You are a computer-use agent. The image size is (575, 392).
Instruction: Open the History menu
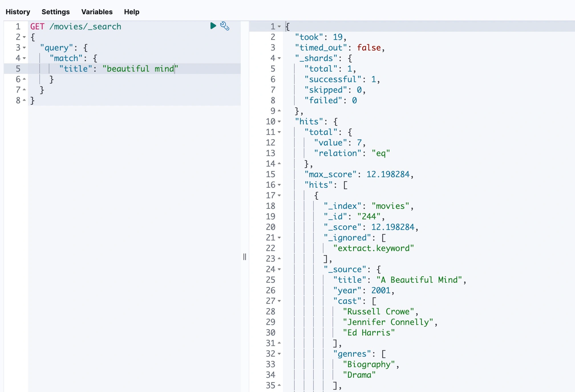(x=18, y=12)
